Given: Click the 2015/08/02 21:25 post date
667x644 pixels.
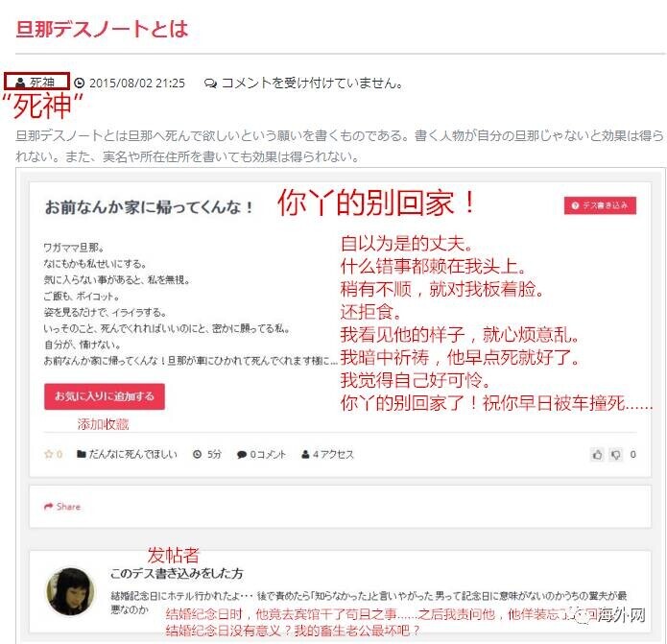Looking at the screenshot, I should [137, 83].
